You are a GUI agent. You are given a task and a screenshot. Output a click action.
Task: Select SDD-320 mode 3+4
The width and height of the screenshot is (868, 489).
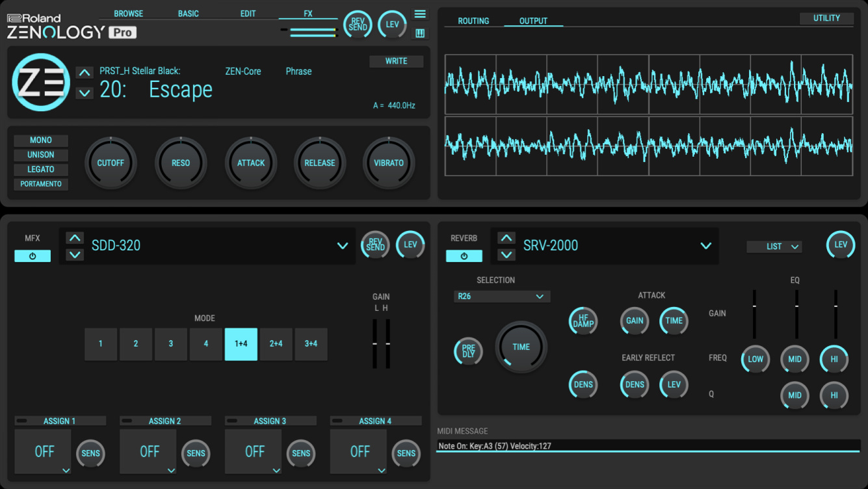pos(311,344)
